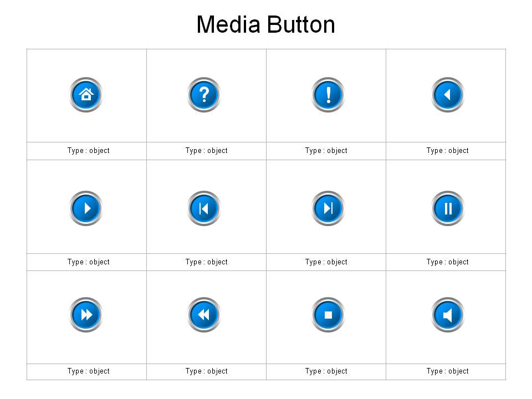
Task: Click Type : object label beneath question mark icon
Action: click(x=206, y=151)
